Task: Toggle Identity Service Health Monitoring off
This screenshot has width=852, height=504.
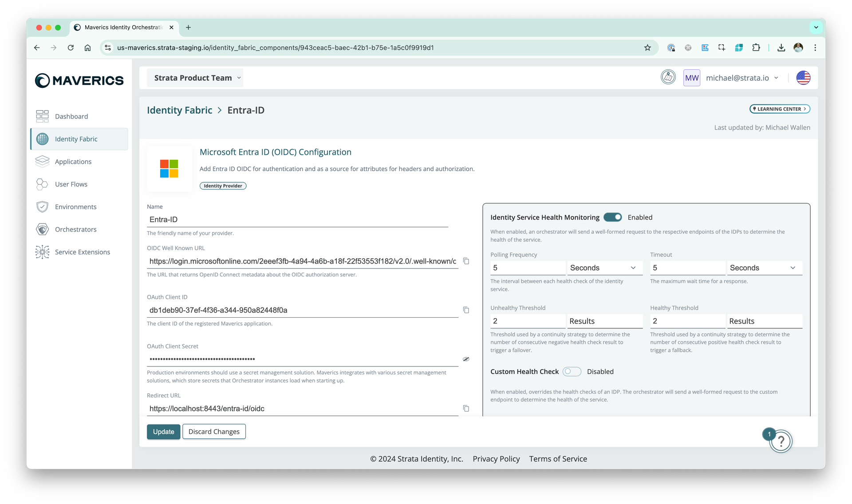Action: 612,217
